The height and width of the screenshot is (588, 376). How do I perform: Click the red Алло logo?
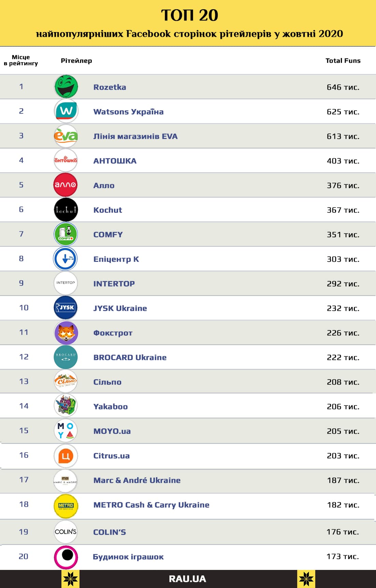[66, 185]
